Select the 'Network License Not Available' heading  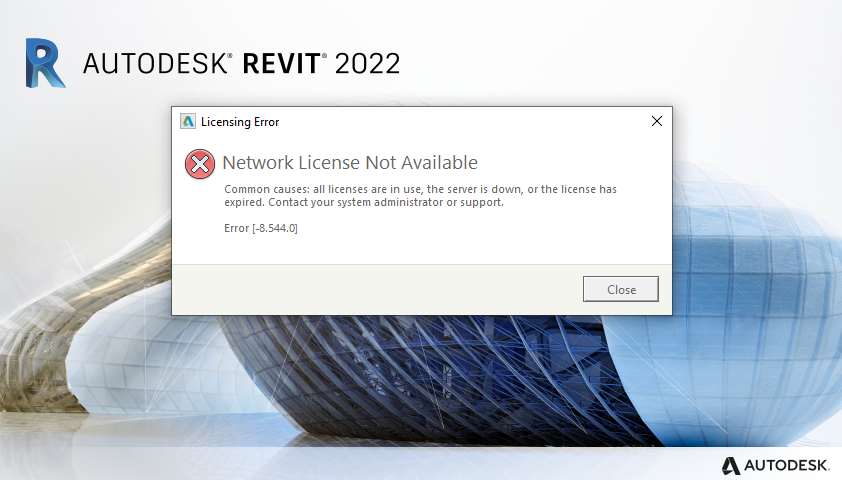350,163
